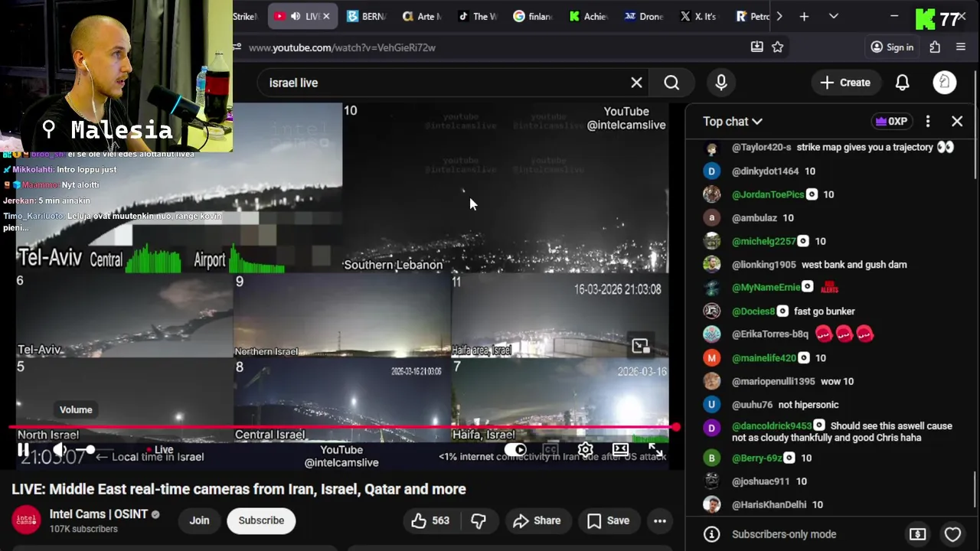Switch to the X 'It's' tab
This screenshot has width=980, height=551.
[699, 16]
